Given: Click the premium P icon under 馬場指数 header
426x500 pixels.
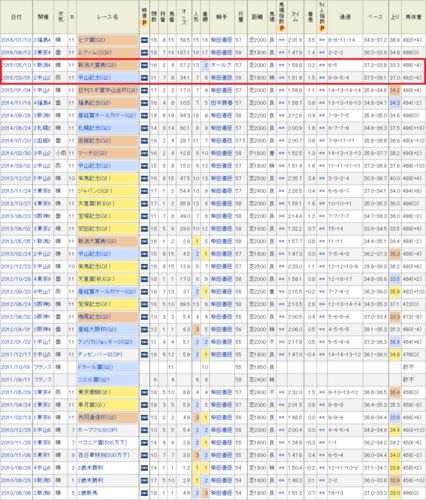Looking at the screenshot, I should click(282, 28).
